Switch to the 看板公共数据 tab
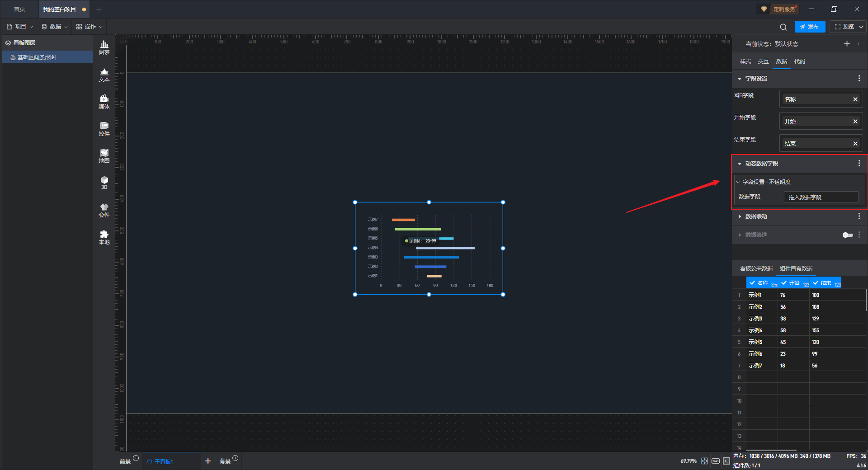Image resolution: width=868 pixels, height=470 pixels. [756, 268]
